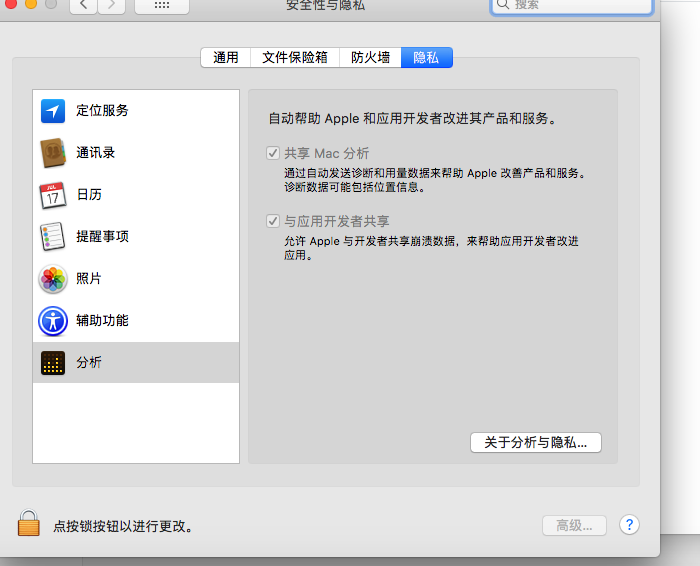Switch to the 通用 tab
Screen dimensions: 700x566
pos(225,58)
